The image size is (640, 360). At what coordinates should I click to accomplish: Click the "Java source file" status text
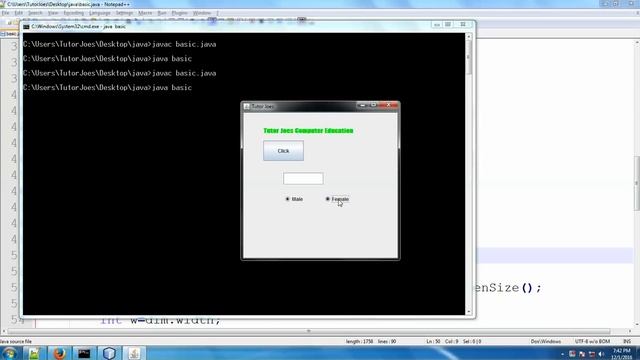click(16, 342)
